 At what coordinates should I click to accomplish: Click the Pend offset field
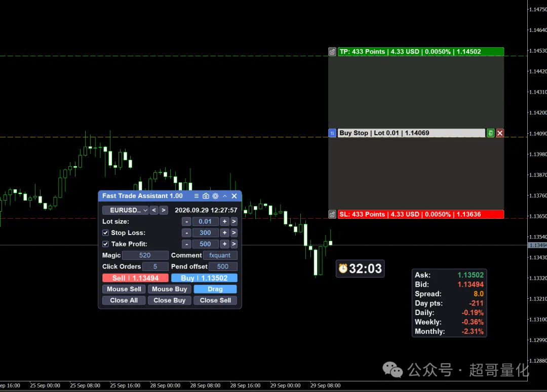pos(223,266)
